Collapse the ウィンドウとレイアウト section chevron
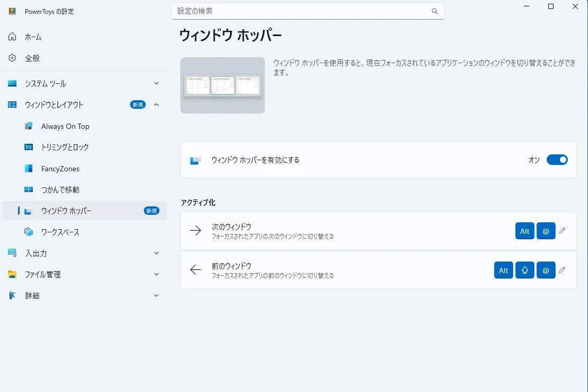Image resolution: width=588 pixels, height=392 pixels. tap(156, 104)
